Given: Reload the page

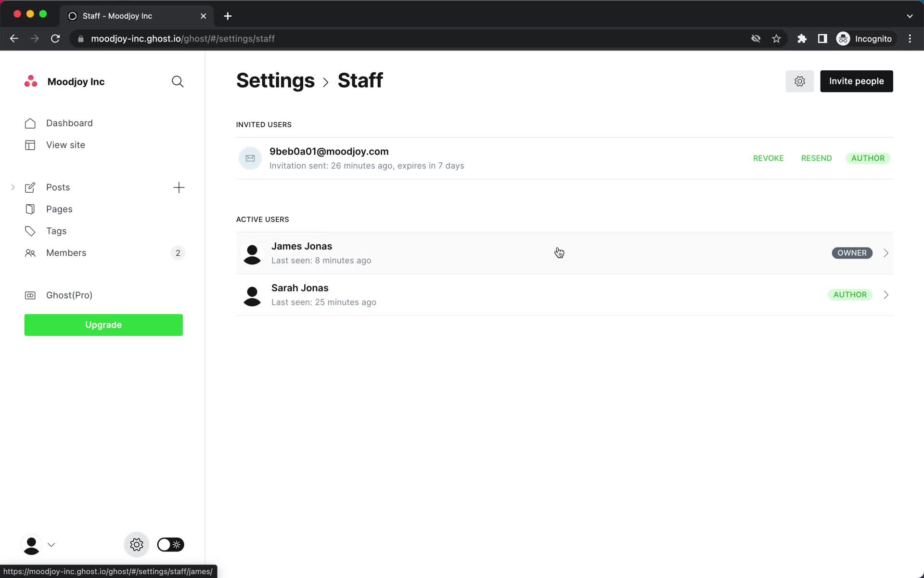Looking at the screenshot, I should (x=55, y=39).
